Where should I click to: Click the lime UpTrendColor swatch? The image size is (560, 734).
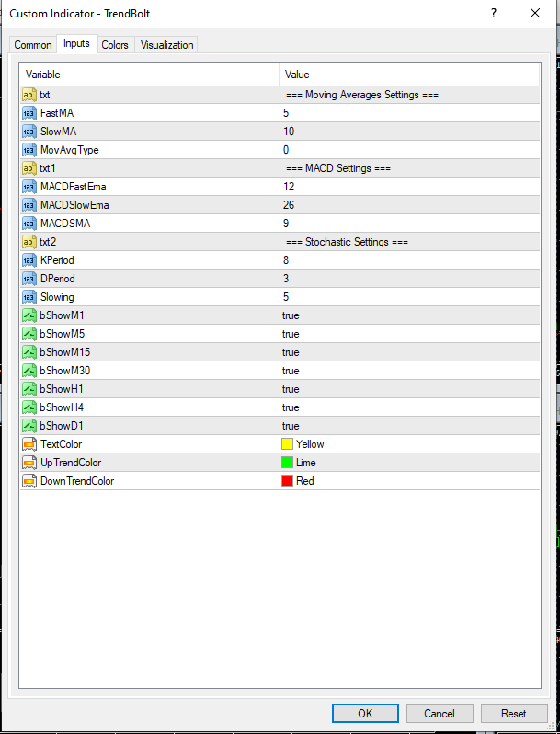tap(287, 463)
